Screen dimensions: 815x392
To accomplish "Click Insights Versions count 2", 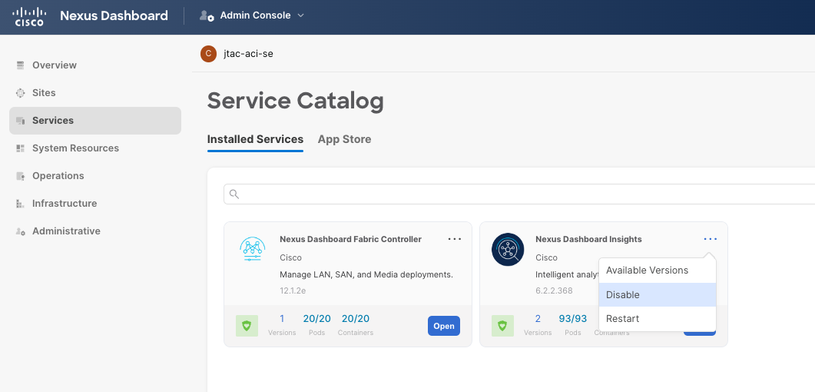I will click(537, 319).
